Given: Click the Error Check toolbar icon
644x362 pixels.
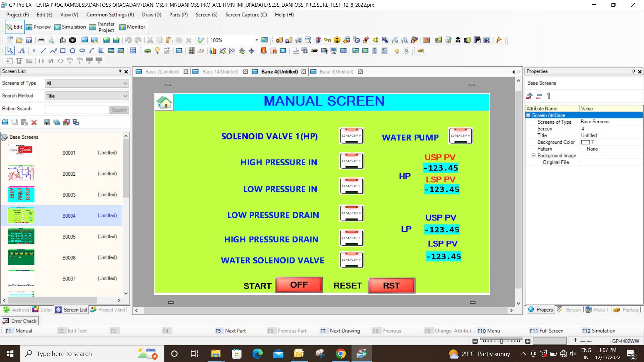Looking at the screenshot, I should pyautogui.click(x=201, y=40).
